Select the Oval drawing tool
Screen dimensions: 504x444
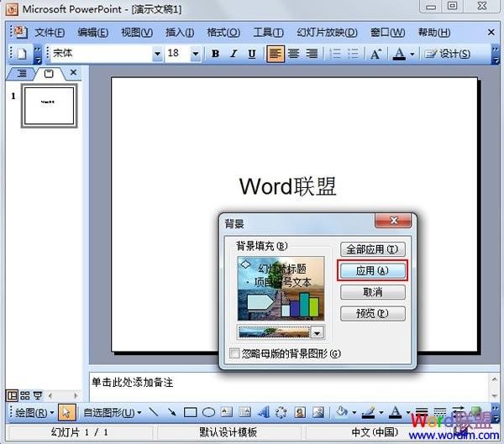click(208, 412)
